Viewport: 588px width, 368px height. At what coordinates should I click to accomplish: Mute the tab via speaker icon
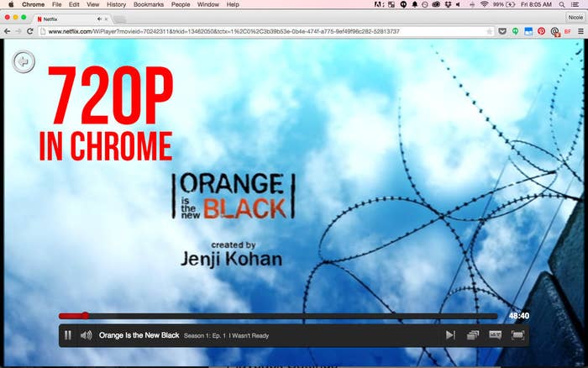[99, 18]
